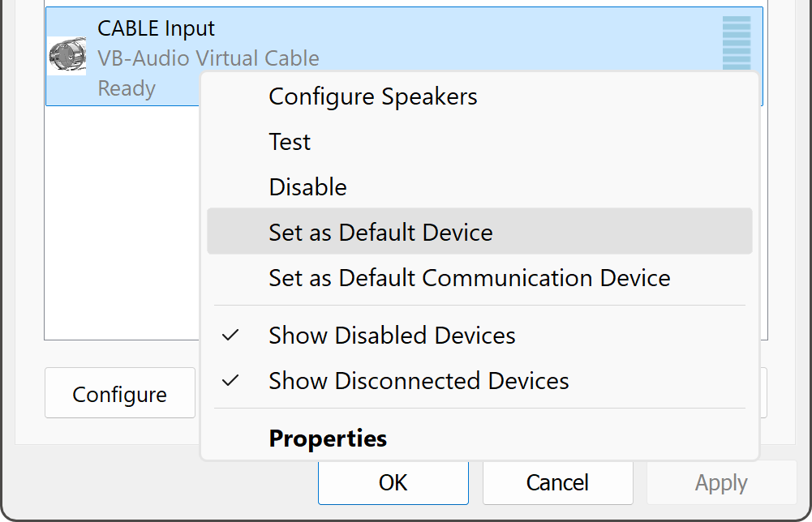Run Test from the context menu
Viewport: 812px width, 522px height.
tap(290, 142)
